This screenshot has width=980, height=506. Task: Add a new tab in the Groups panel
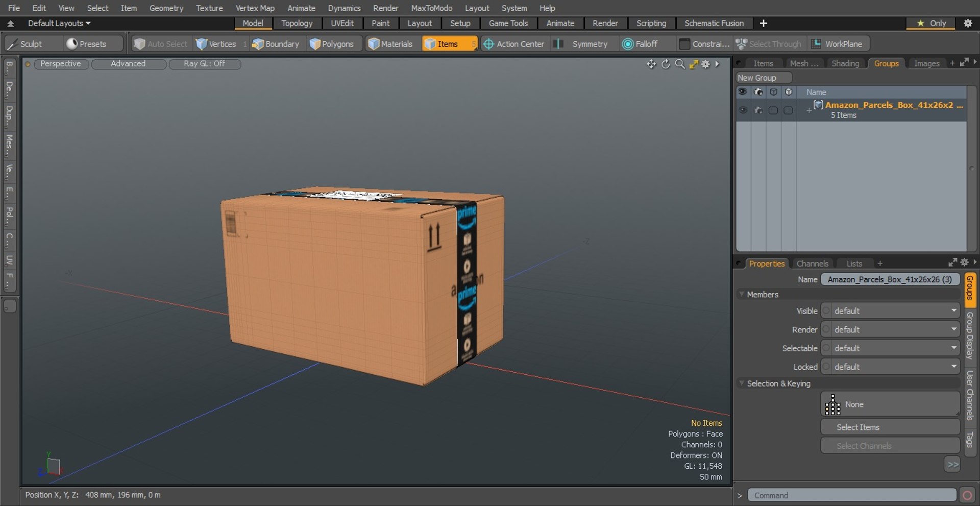(x=952, y=63)
